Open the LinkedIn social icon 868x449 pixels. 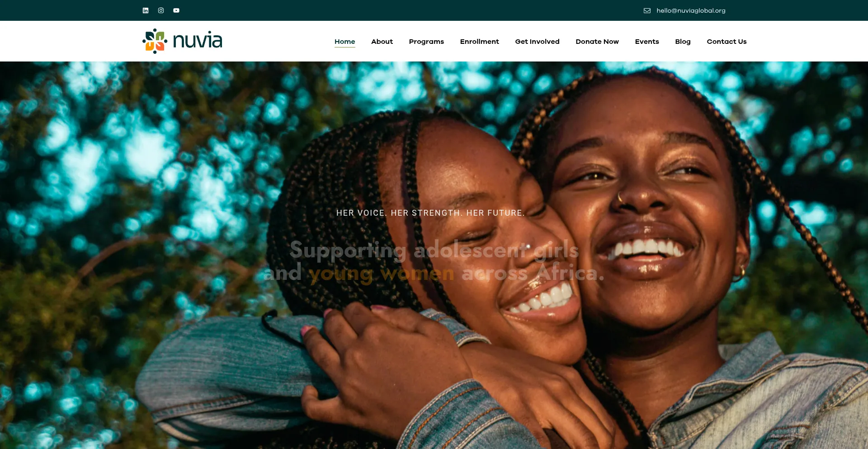coord(146,10)
